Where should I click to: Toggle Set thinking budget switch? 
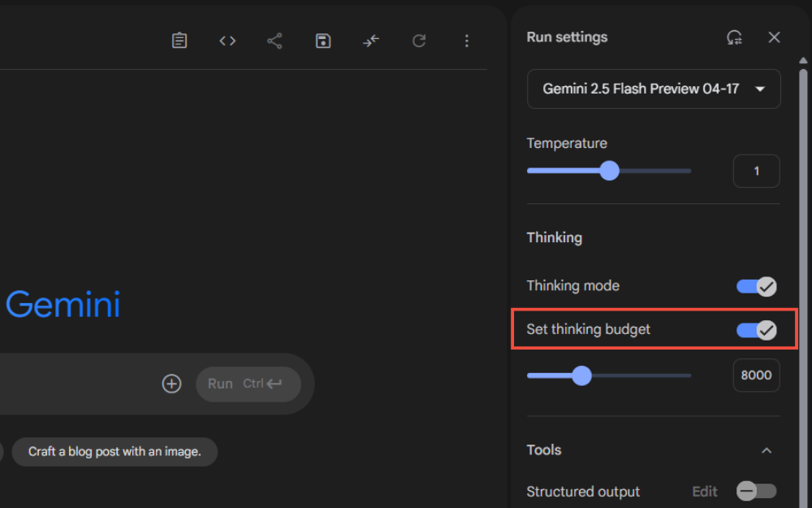tap(757, 330)
